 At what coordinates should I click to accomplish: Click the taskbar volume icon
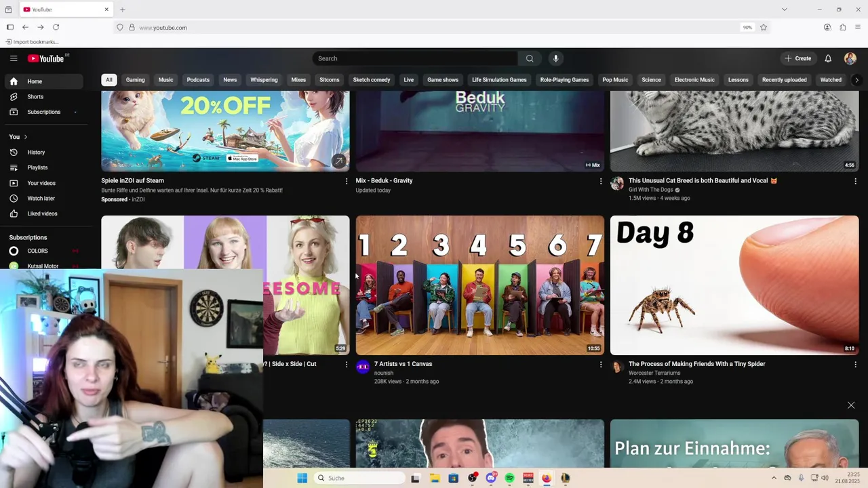[825, 478]
